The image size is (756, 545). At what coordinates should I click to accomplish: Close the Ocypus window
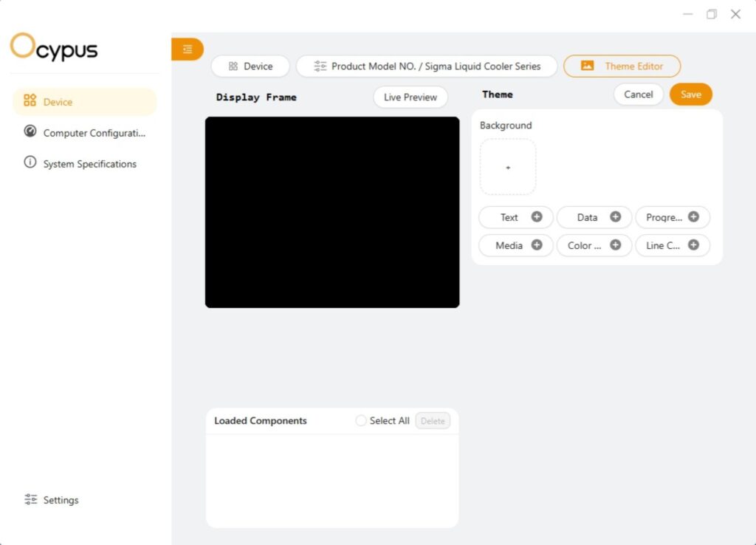click(x=735, y=14)
